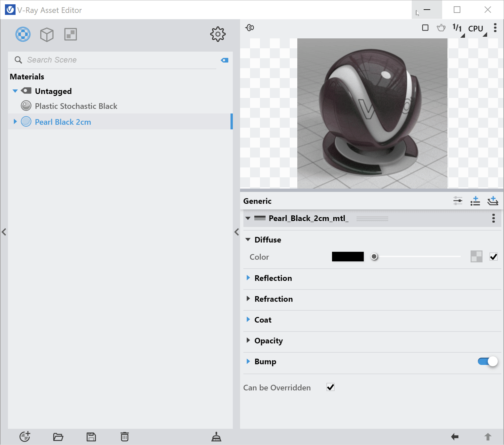The image size is (504, 445).
Task: Click the Untagged group label
Action: tap(53, 91)
